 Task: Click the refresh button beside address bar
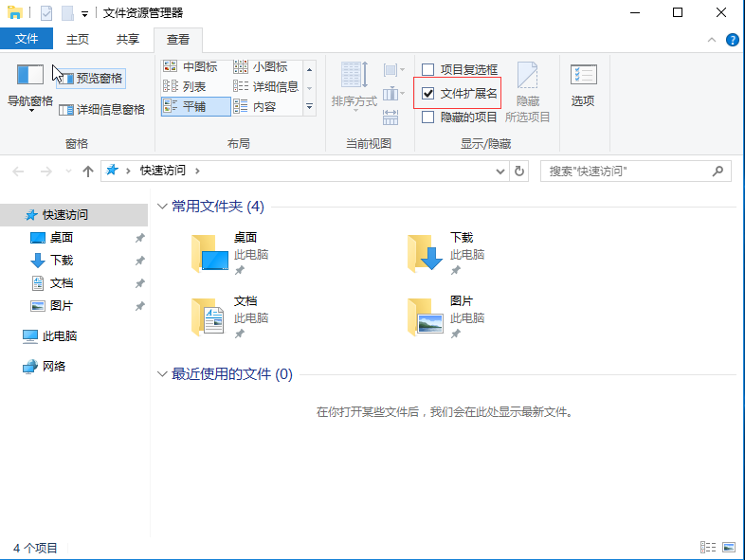point(518,171)
